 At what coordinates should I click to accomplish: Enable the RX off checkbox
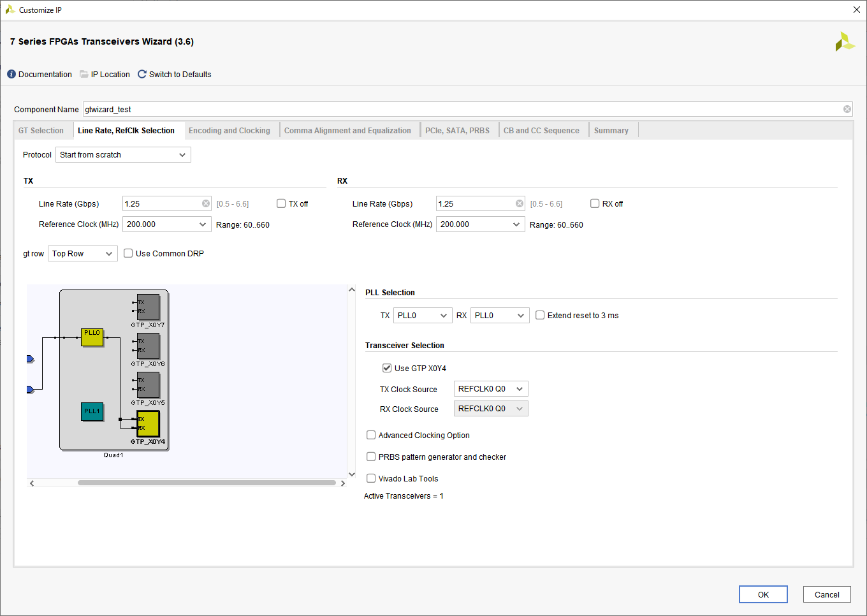(x=595, y=203)
